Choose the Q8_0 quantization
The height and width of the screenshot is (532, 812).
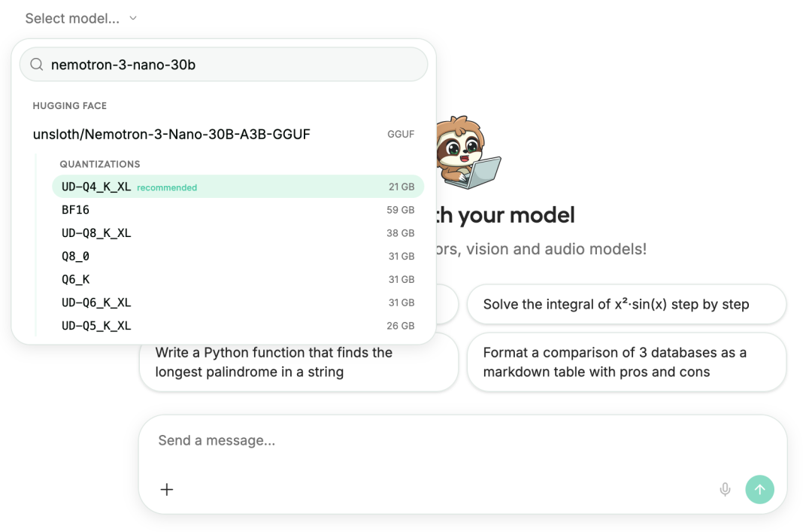click(238, 256)
